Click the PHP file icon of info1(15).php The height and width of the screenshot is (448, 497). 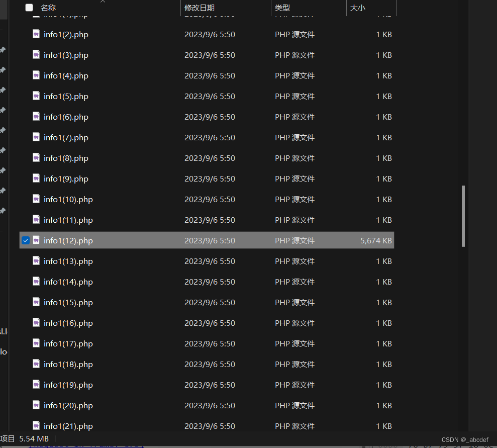point(36,302)
